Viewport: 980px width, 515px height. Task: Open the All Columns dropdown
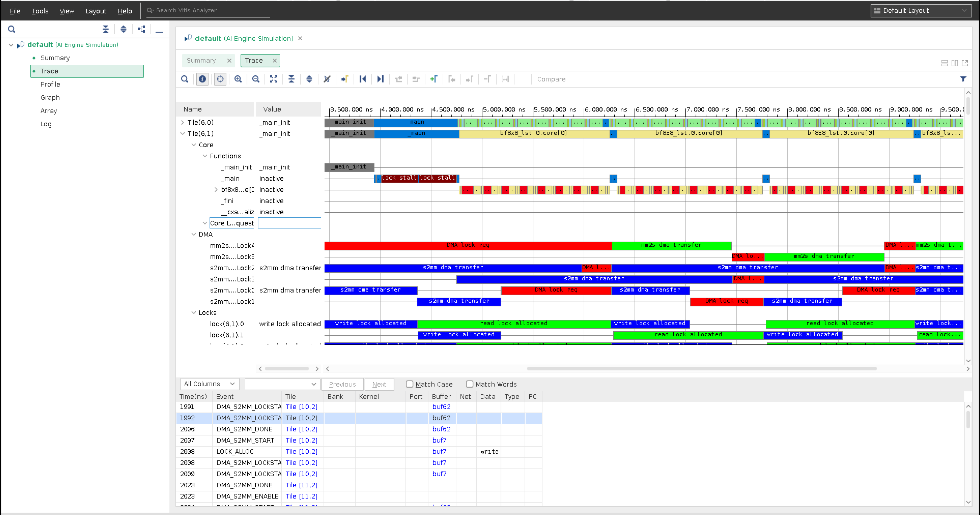coord(210,384)
